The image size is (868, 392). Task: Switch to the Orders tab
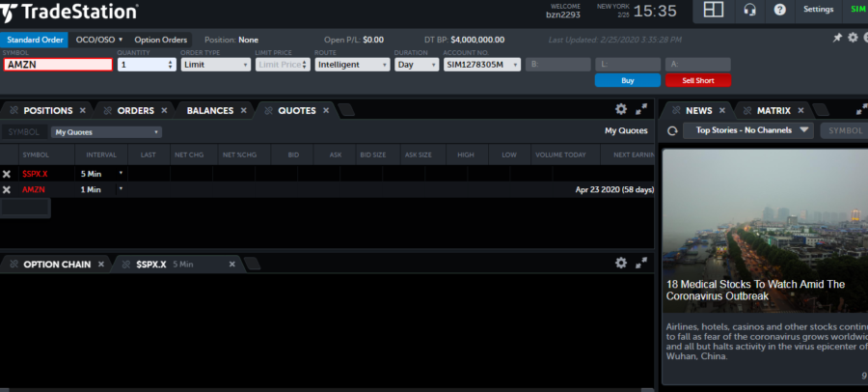[136, 110]
